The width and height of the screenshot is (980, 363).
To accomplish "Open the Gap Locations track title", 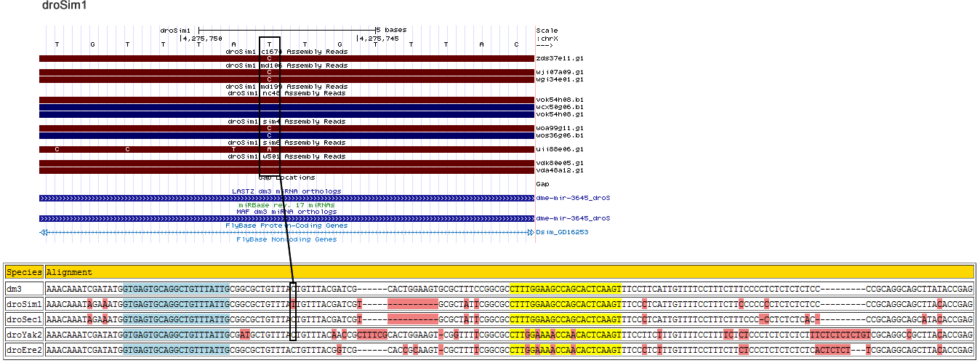I will tap(286, 177).
